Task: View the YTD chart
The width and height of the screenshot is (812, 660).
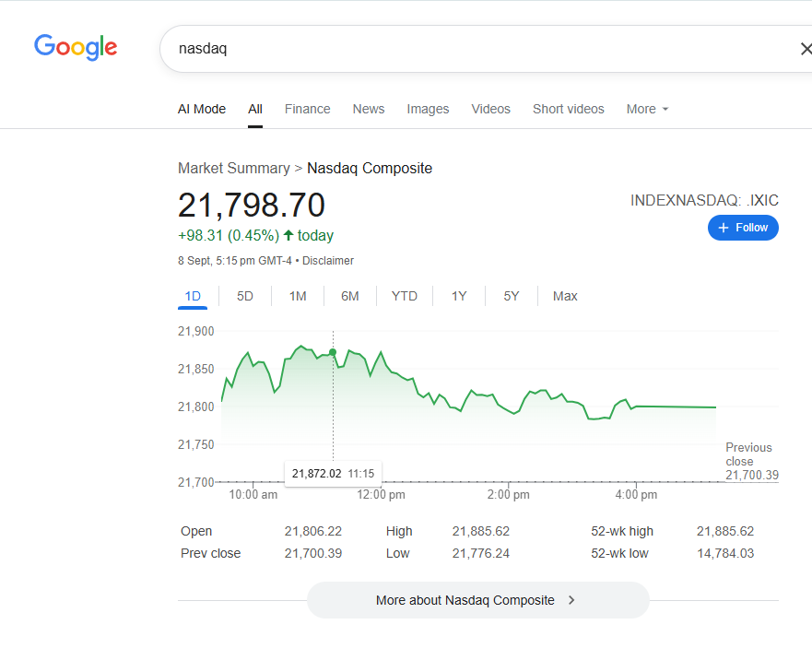Action: (404, 296)
